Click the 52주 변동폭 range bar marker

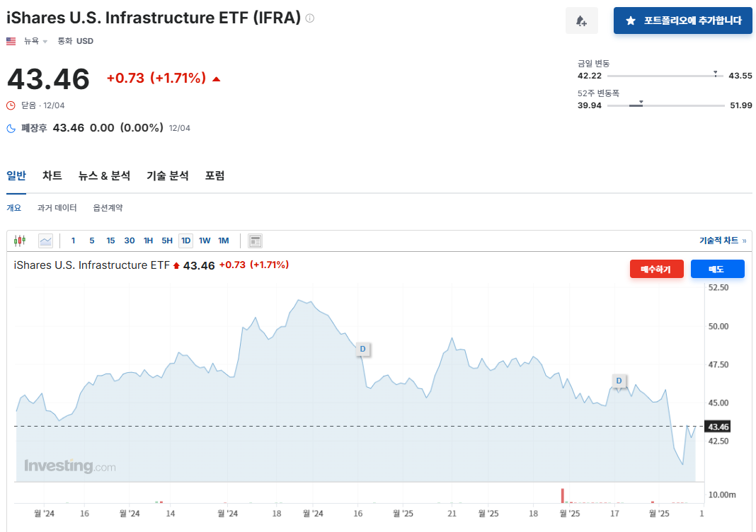[x=641, y=103]
